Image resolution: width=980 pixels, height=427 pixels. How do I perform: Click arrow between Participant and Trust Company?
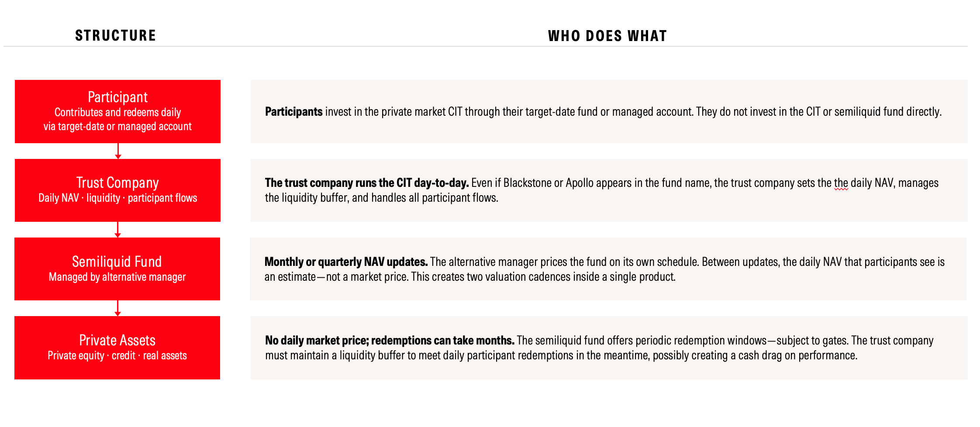[x=117, y=151]
